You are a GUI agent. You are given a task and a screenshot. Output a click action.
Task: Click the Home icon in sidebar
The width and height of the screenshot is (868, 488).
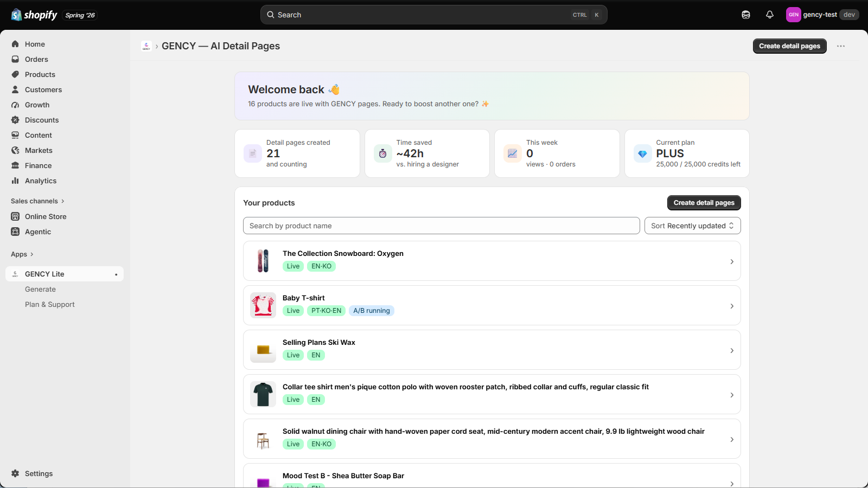(x=15, y=44)
